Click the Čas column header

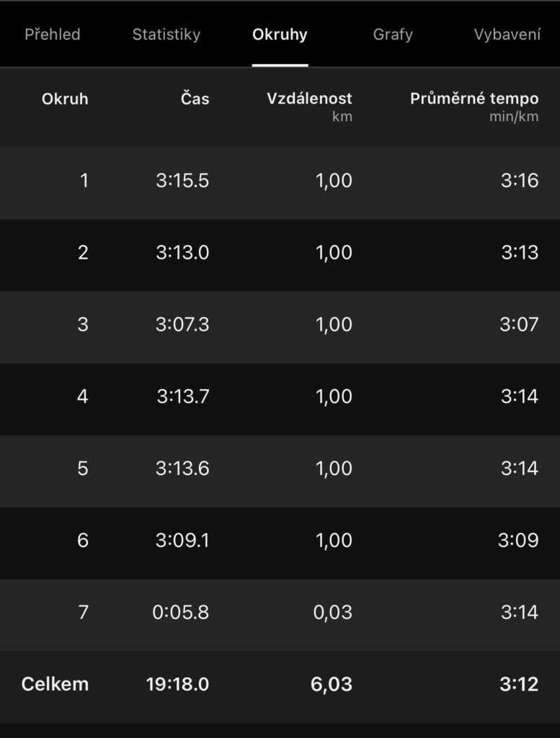click(195, 99)
